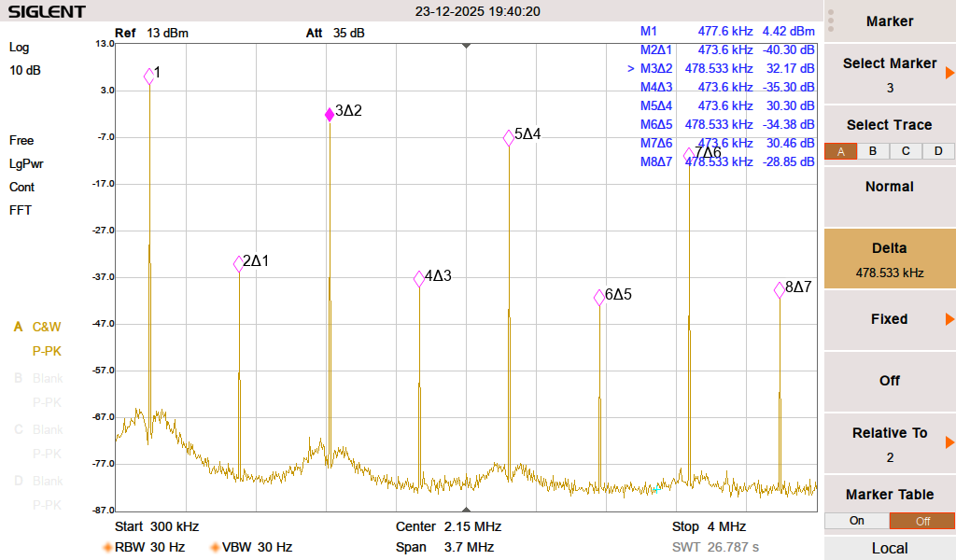The image size is (956, 560).
Task: Select the filled 3Δ2 marker diamond
Action: 329,114
